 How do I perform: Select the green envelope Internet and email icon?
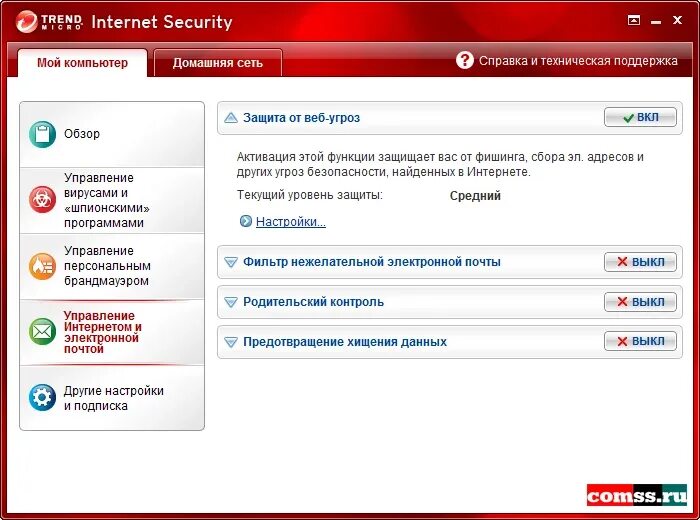pyautogui.click(x=42, y=332)
